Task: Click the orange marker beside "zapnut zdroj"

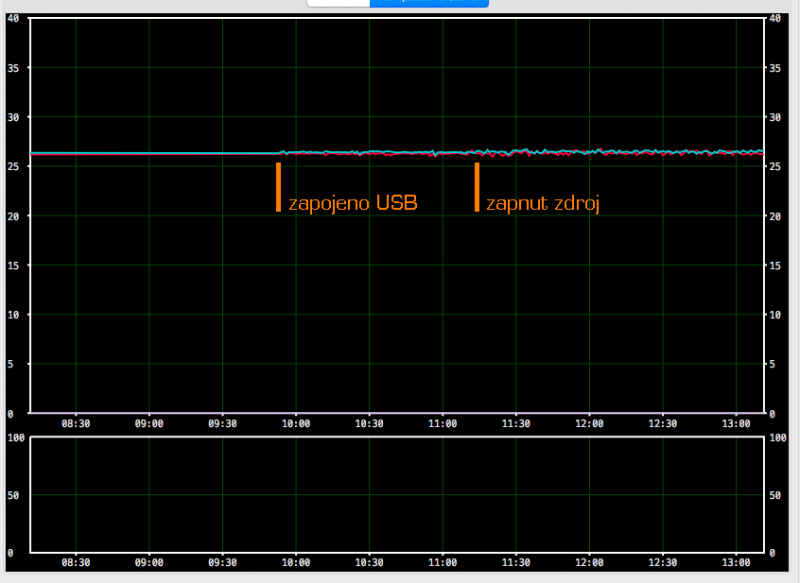Action: (x=477, y=187)
